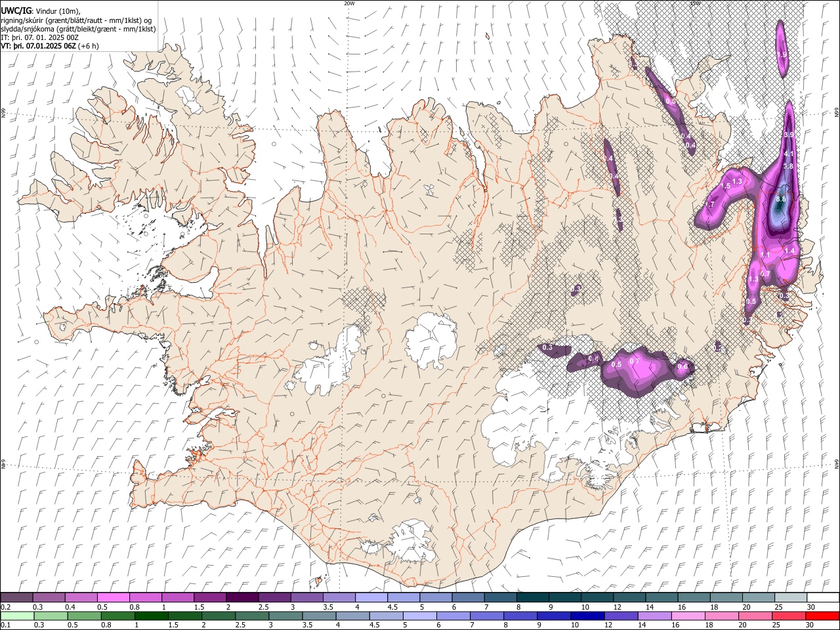Click the lower legend blue swatch labeled 8
The height and width of the screenshot is (630, 840).
(520, 616)
